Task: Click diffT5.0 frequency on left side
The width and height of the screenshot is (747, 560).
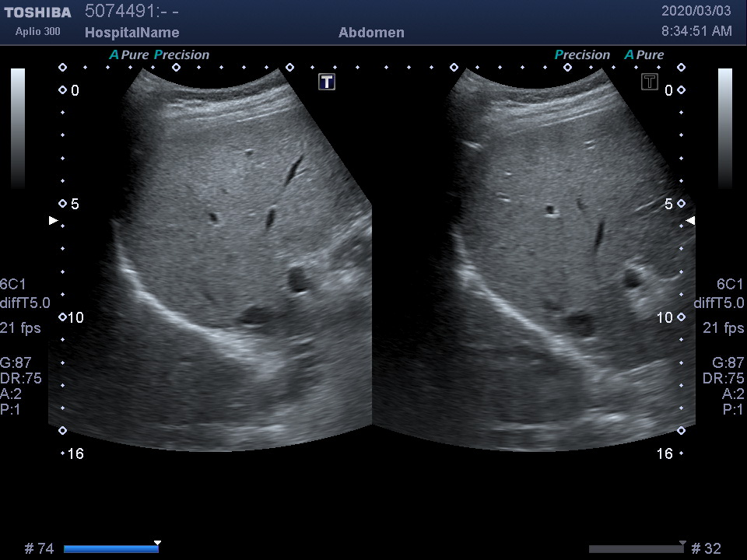Action: point(25,303)
